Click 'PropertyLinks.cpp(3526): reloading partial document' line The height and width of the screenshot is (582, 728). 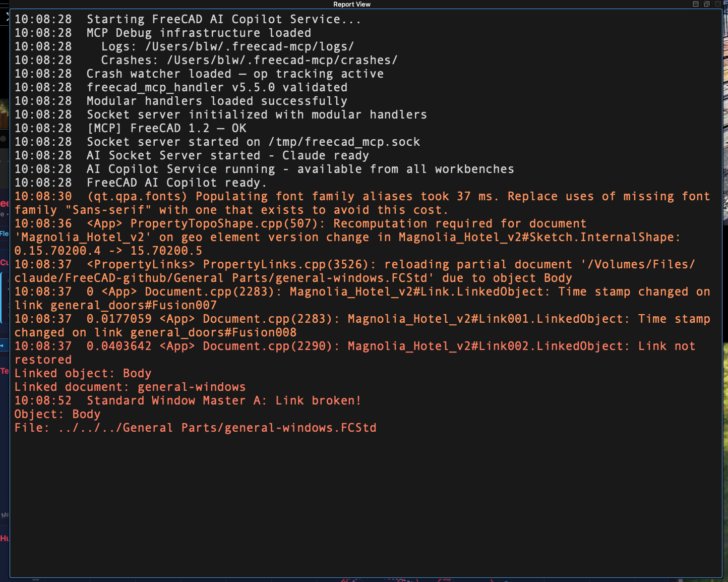(354, 264)
